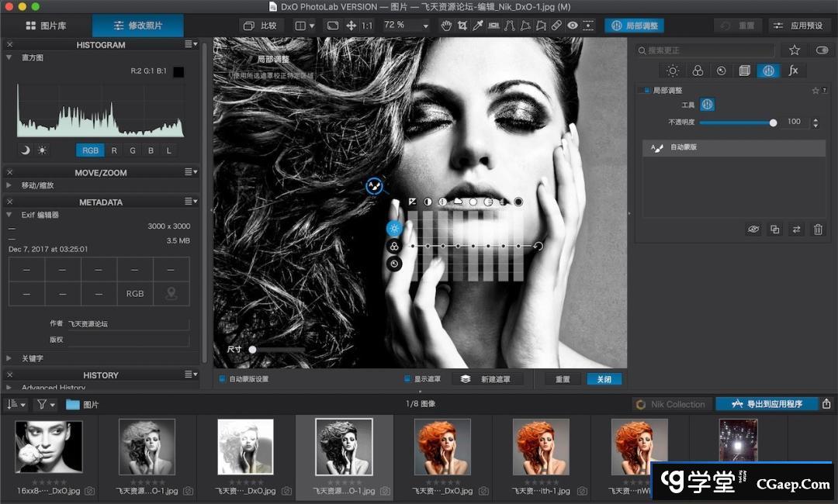Click the 关闭 button
Image resolution: width=838 pixels, height=504 pixels.
(x=604, y=379)
